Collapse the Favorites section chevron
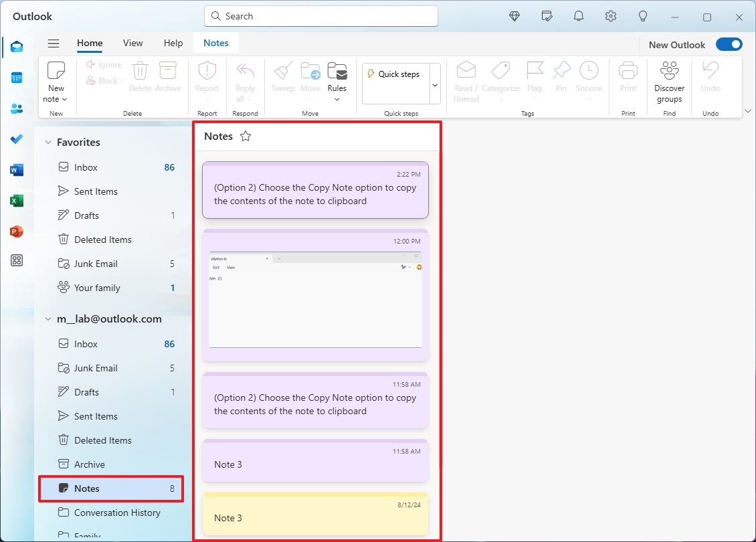Viewport: 756px width, 542px height. (x=48, y=143)
